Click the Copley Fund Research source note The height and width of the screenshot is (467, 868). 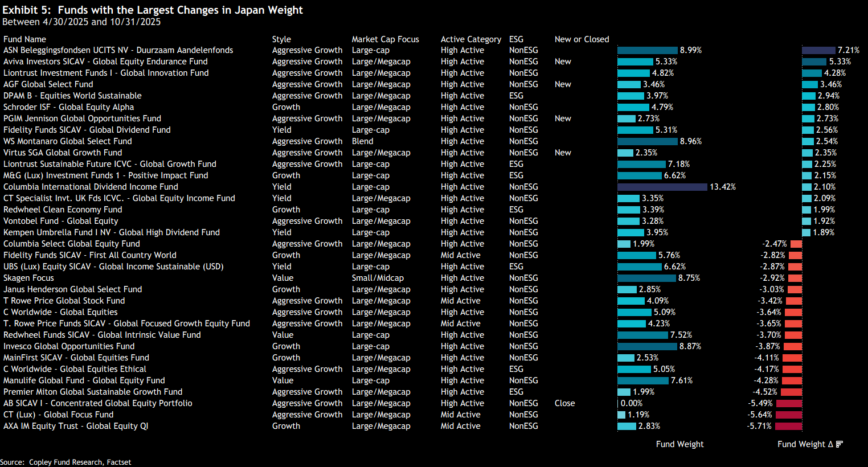65,462
